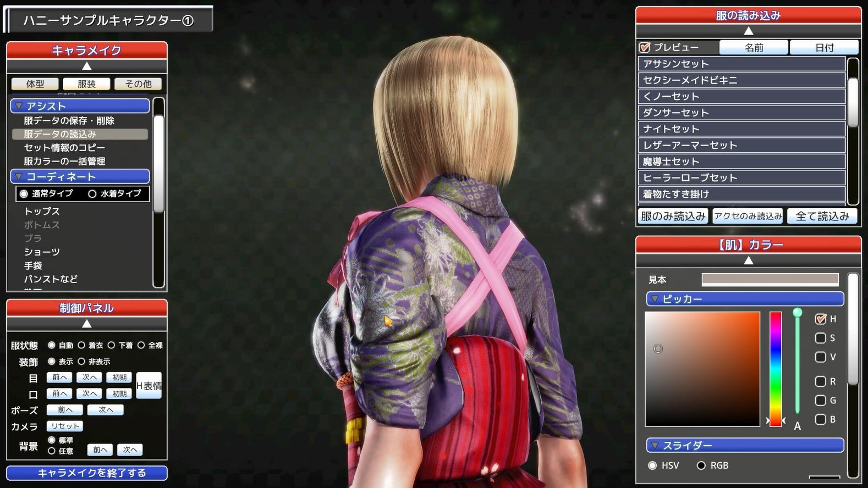
Task: Collapse the 服の読み込み panel with its triangle
Action: click(x=748, y=31)
